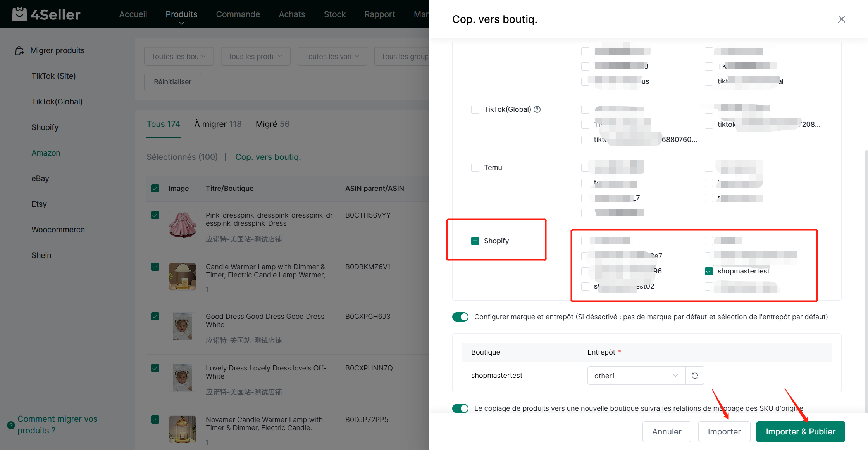Click the TikTok(Global) help question icon
The image size is (868, 450).
click(537, 109)
